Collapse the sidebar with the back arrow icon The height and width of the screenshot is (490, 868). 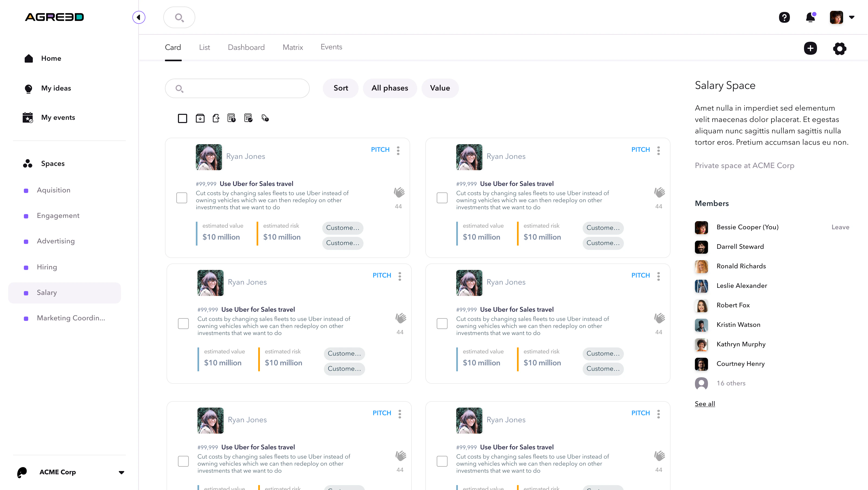(x=139, y=17)
